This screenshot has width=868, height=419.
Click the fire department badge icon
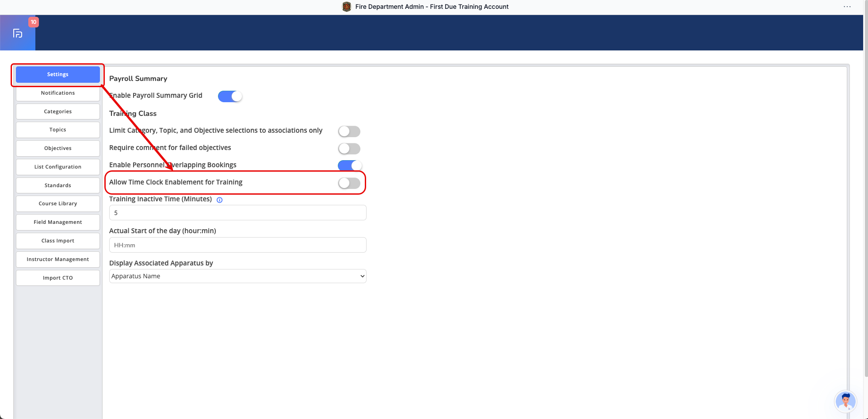(347, 7)
